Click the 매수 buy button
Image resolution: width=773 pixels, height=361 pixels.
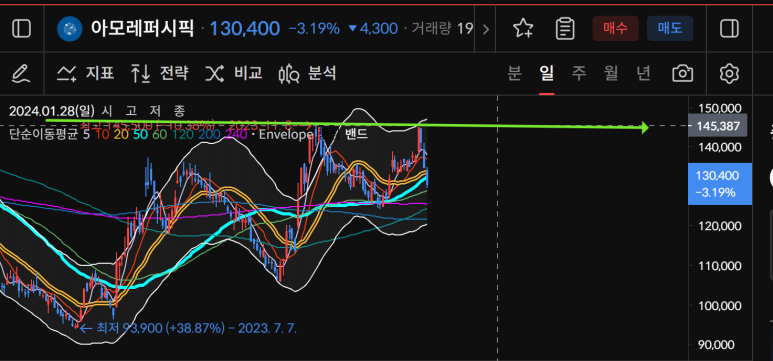pos(615,28)
